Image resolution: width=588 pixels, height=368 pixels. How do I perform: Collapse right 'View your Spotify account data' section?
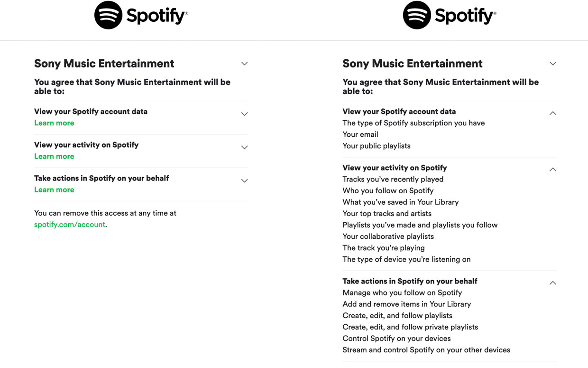[552, 113]
